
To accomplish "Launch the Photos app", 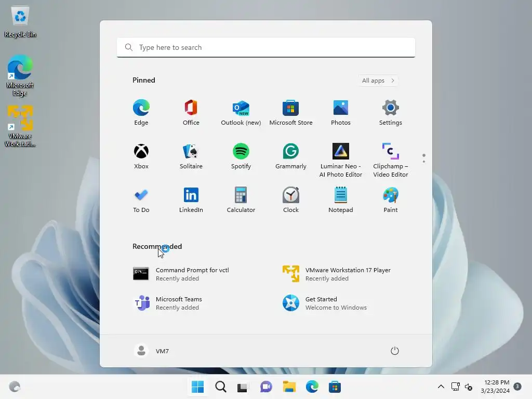I will 341,113.
